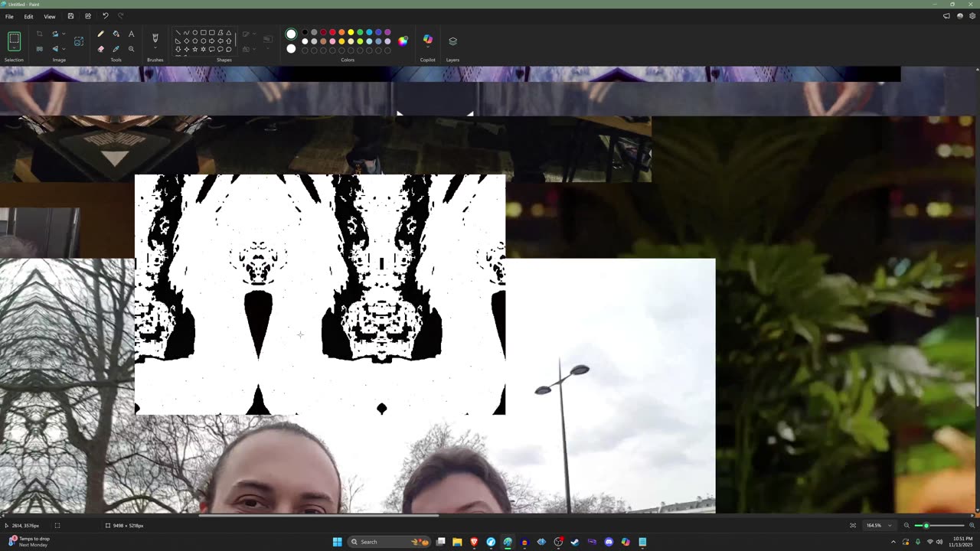
Task: Click the Share icon next to Save
Action: click(88, 16)
